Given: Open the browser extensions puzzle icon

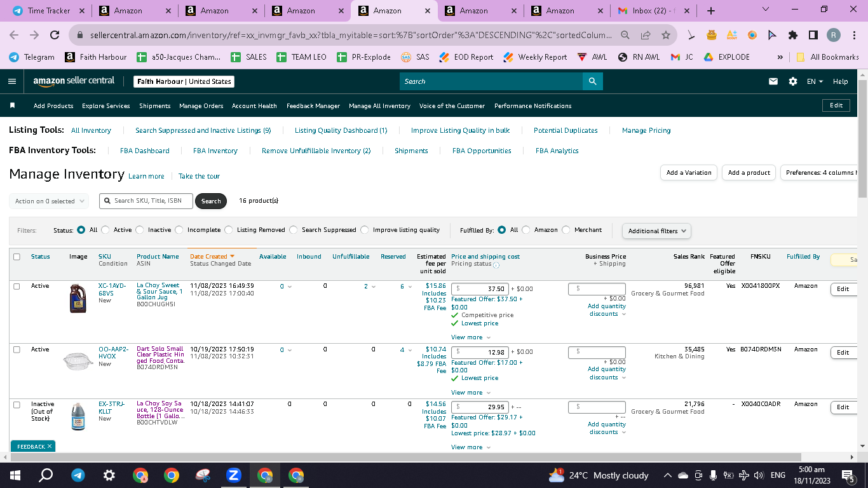Looking at the screenshot, I should 792,35.
